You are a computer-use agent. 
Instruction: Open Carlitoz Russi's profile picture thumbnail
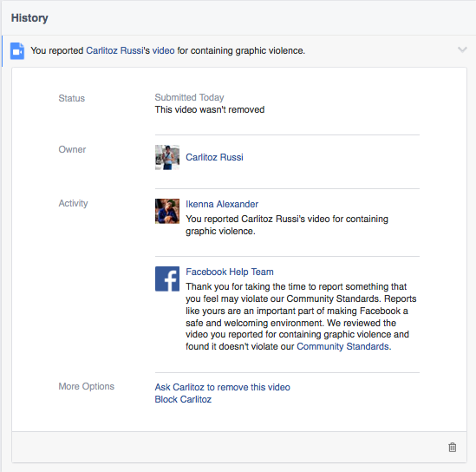(167, 157)
